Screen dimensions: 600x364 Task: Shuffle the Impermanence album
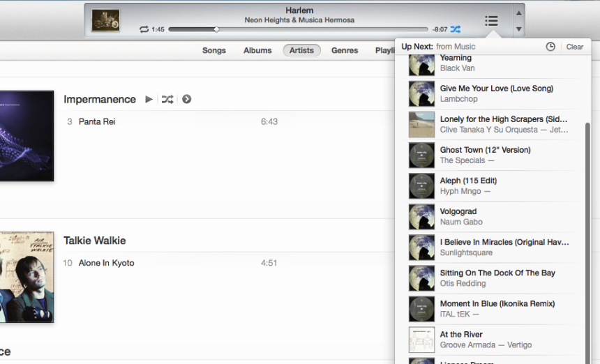point(167,100)
